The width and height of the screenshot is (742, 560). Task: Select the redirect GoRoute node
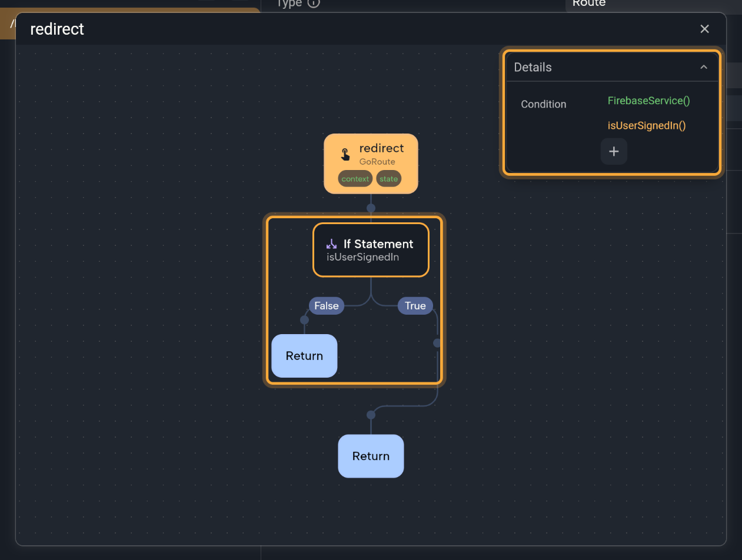(371, 164)
